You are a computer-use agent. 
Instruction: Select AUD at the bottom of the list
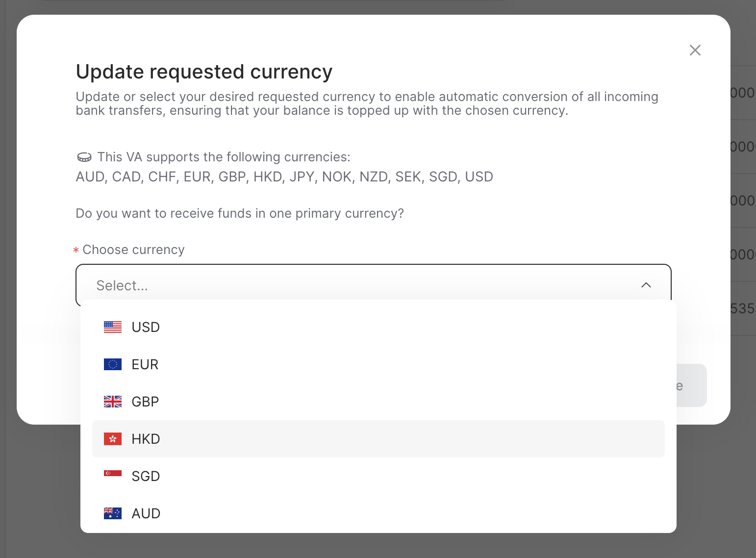(x=146, y=513)
